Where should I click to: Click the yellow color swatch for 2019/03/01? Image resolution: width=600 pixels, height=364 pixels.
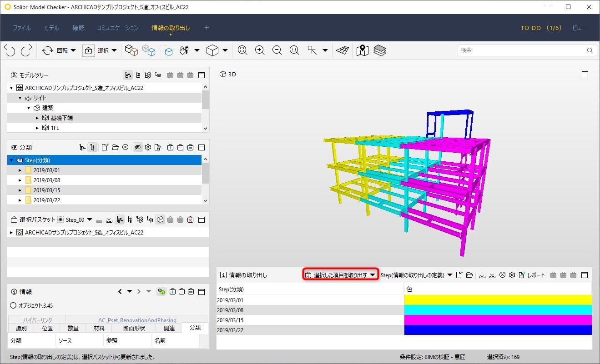(498, 300)
